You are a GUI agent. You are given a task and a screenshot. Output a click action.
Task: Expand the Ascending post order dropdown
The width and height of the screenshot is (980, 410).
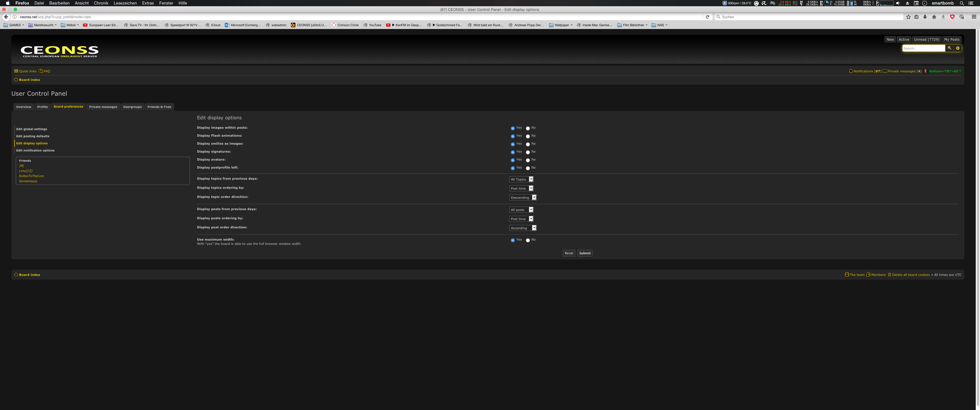point(523,228)
